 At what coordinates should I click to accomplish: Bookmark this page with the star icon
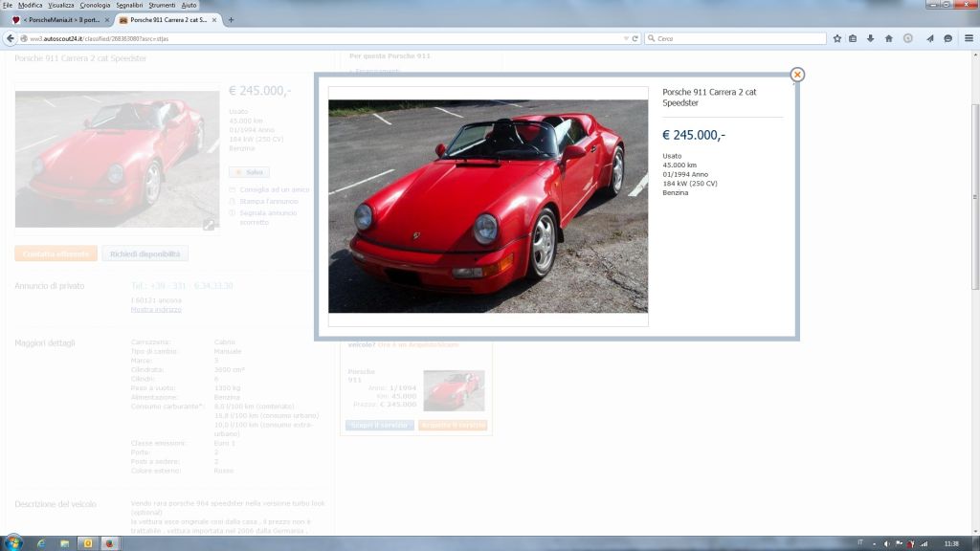pos(836,38)
